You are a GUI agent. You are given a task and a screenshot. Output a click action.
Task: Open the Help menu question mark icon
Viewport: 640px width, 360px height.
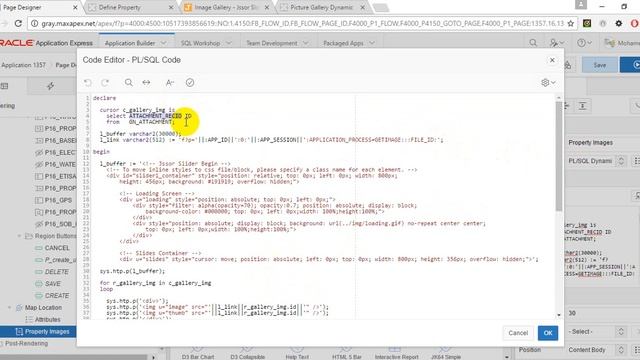point(584,42)
